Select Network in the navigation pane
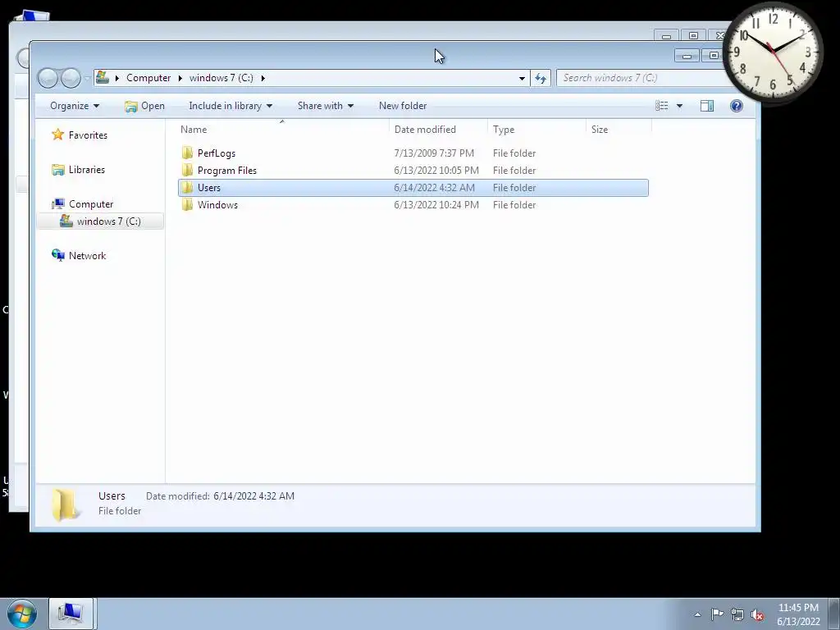This screenshot has width=840, height=630. coord(87,256)
